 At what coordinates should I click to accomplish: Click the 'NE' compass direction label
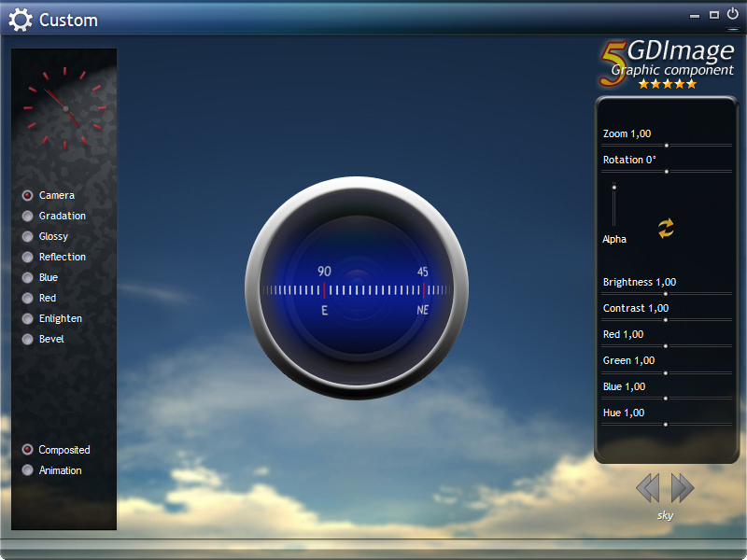click(423, 310)
